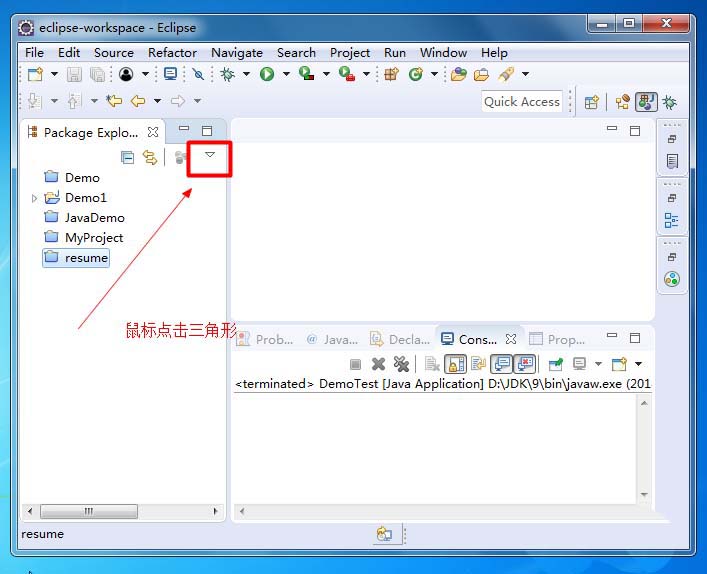The width and height of the screenshot is (707, 574).
Task: Toggle Link with Editor in Package Explorer
Action: (x=150, y=157)
